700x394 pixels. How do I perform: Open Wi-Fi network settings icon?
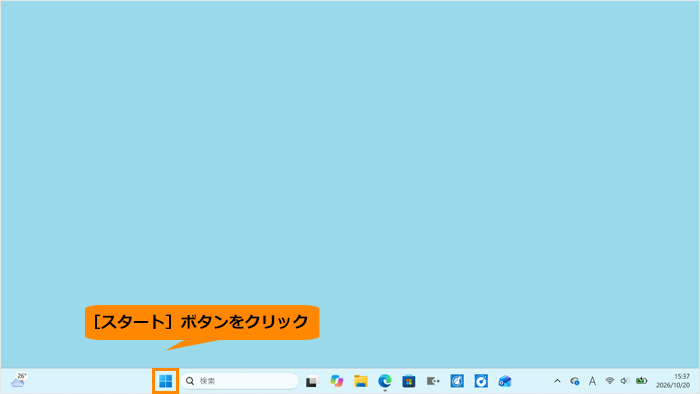[x=609, y=381]
